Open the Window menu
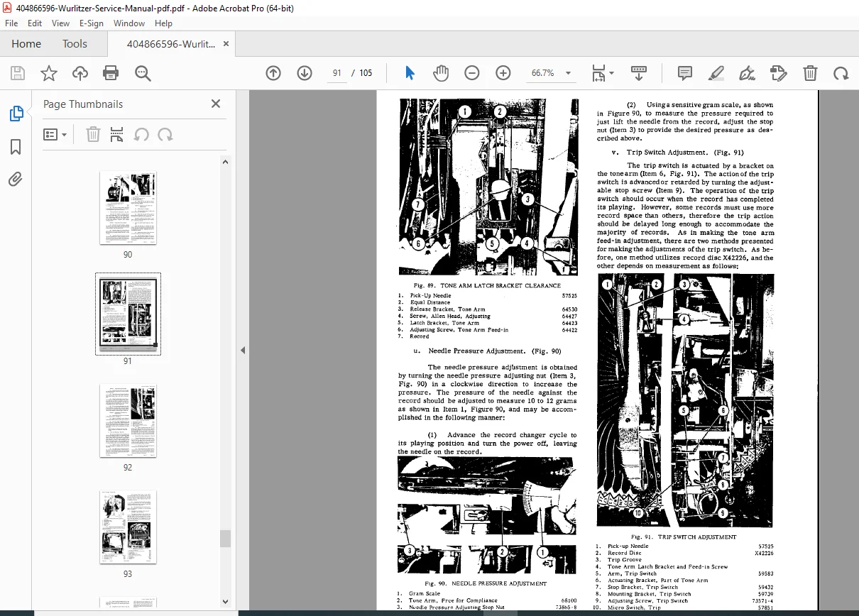This screenshot has height=616, width=859. click(x=129, y=23)
